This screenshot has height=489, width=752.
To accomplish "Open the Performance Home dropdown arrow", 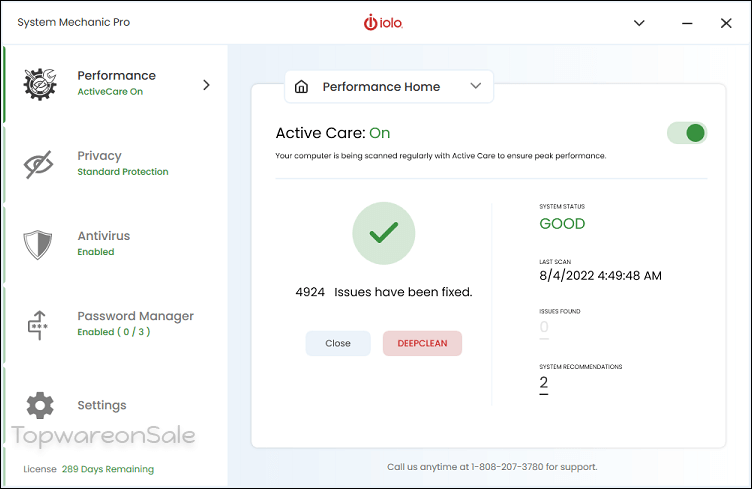I will (475, 86).
